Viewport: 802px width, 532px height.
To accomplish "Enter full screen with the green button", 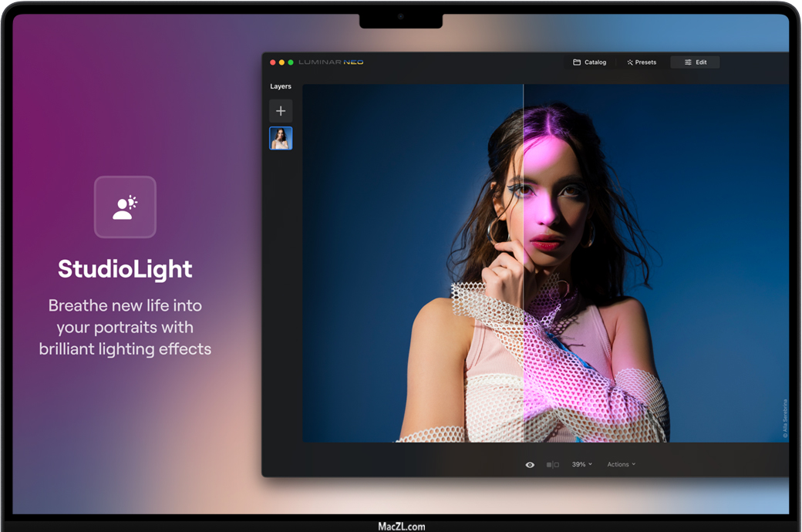I will (291, 62).
